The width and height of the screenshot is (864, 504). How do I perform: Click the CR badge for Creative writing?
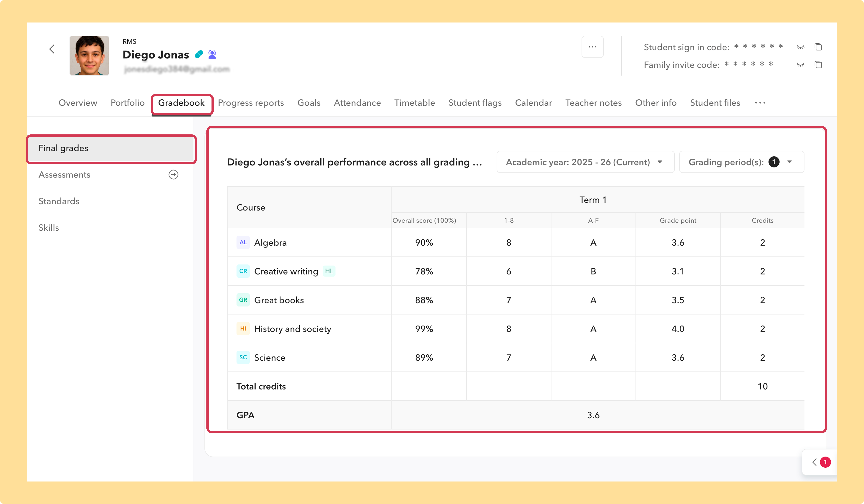[x=243, y=271]
